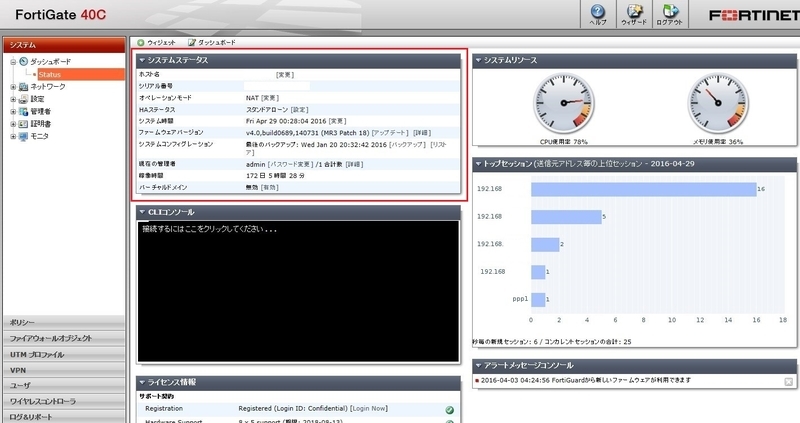Click the Logout (ログアウト) icon

669,14
